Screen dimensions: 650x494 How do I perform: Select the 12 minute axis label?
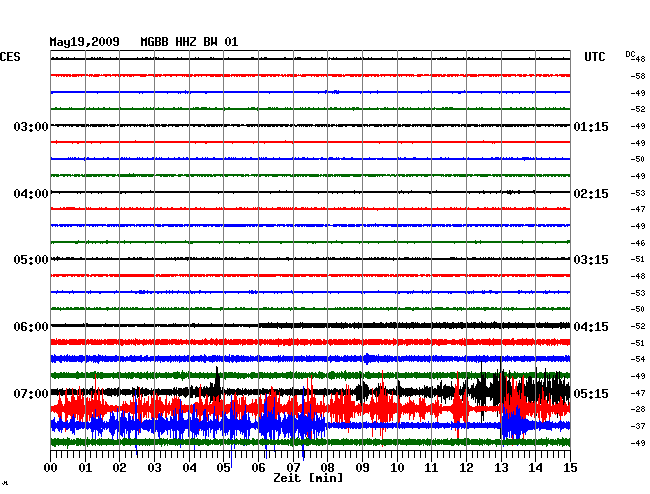point(466,468)
